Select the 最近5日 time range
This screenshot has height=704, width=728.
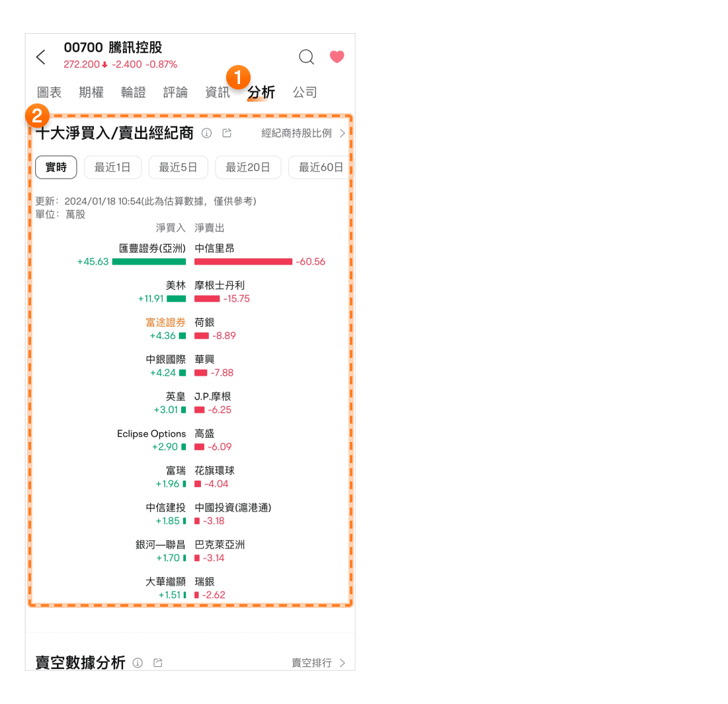pos(179,167)
